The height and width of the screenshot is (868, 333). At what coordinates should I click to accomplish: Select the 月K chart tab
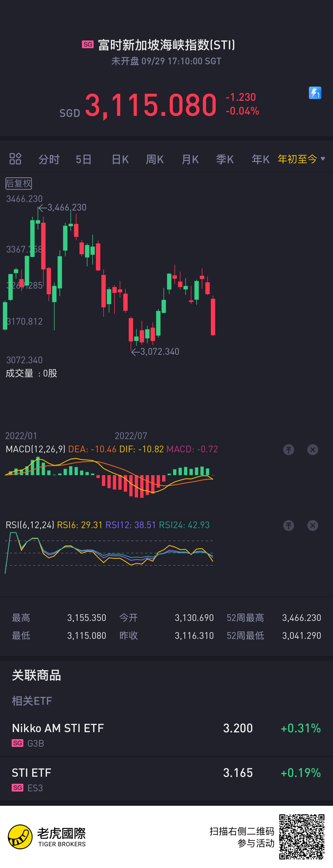coord(190,159)
